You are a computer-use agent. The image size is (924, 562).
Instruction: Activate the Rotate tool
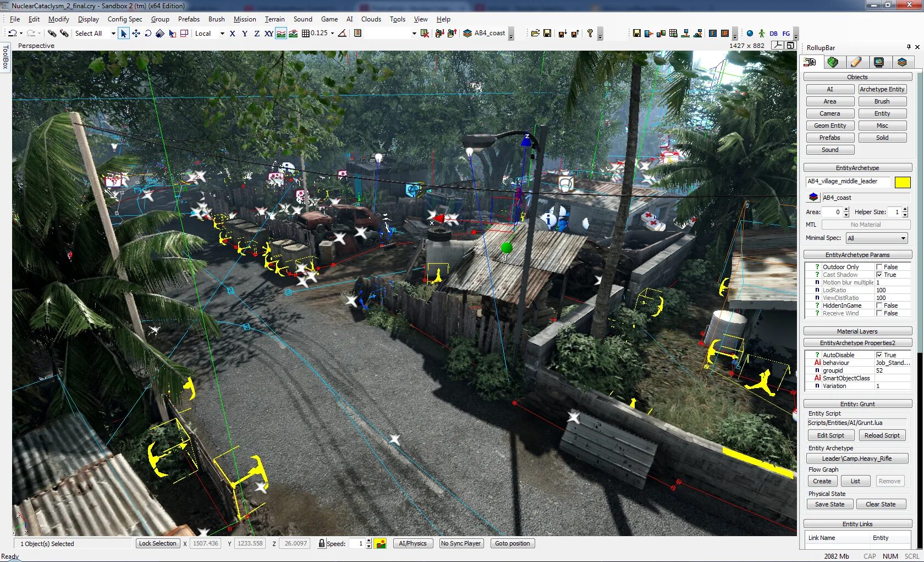tap(148, 34)
